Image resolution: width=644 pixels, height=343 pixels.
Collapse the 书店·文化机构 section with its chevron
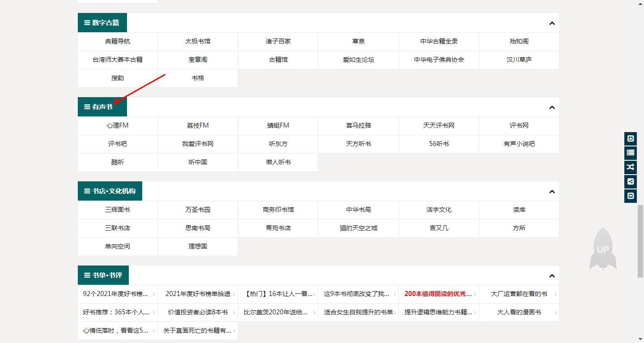tap(551, 191)
